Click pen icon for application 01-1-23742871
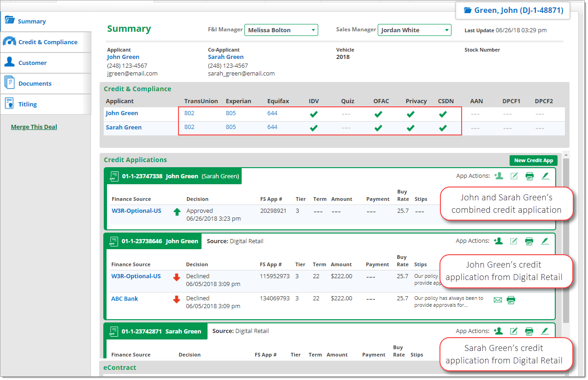The height and width of the screenshot is (380, 588). [x=545, y=331]
